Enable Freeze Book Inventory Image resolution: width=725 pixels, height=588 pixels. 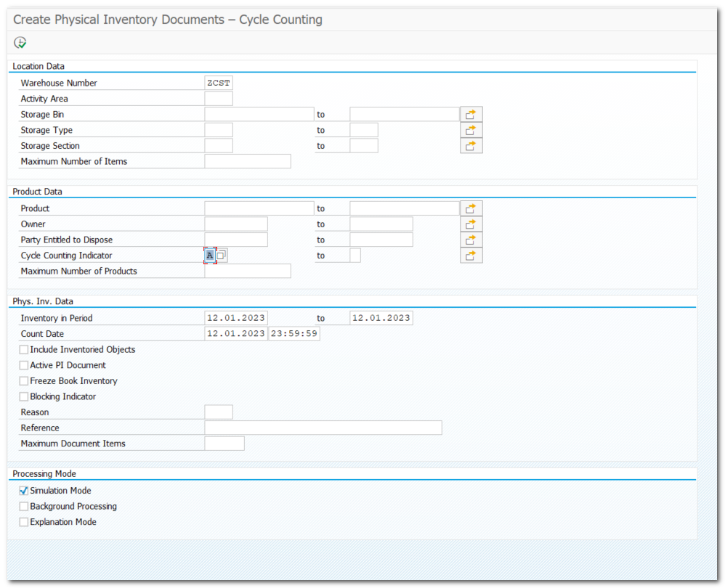[24, 380]
